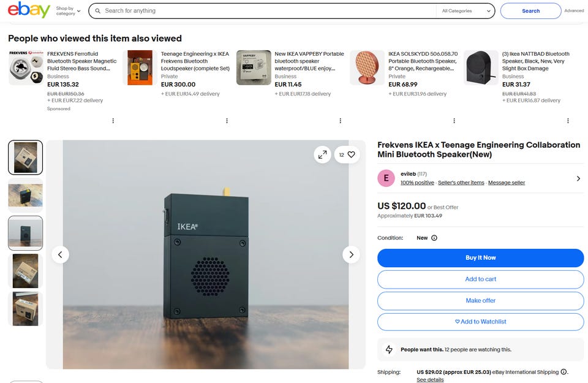Open the IKEA VAPPEBY portable speaker listing
This screenshot has width=588, height=383.
coord(309,61)
